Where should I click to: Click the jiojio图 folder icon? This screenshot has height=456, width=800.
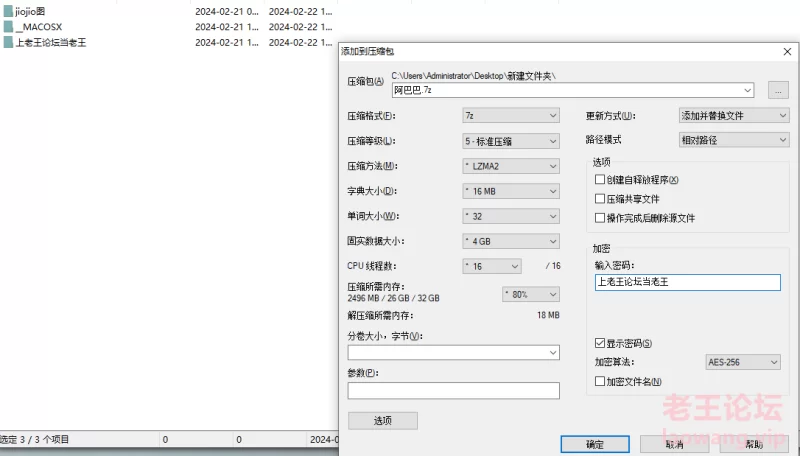click(7, 11)
